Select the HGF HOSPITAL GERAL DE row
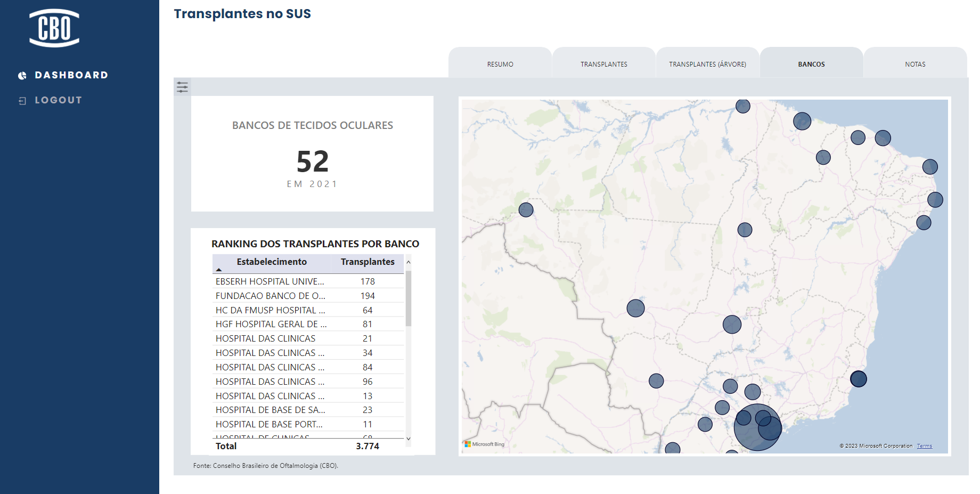This screenshot has width=980, height=494. coord(308,324)
